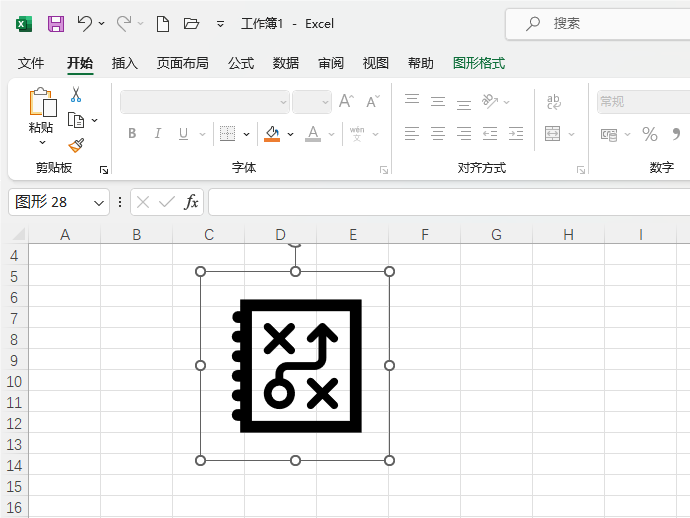
Task: Open borders dropdown arrow
Action: (246, 134)
